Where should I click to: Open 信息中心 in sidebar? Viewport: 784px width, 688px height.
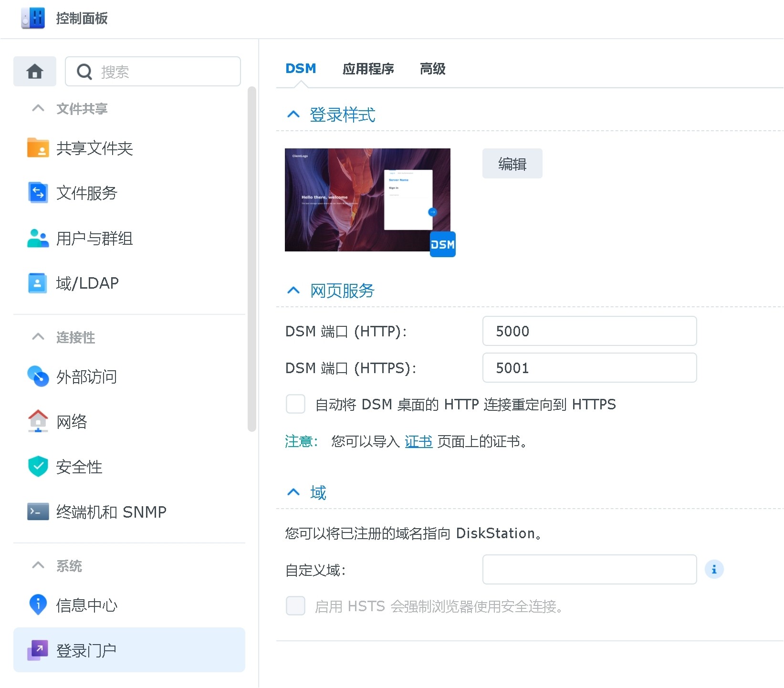point(87,605)
